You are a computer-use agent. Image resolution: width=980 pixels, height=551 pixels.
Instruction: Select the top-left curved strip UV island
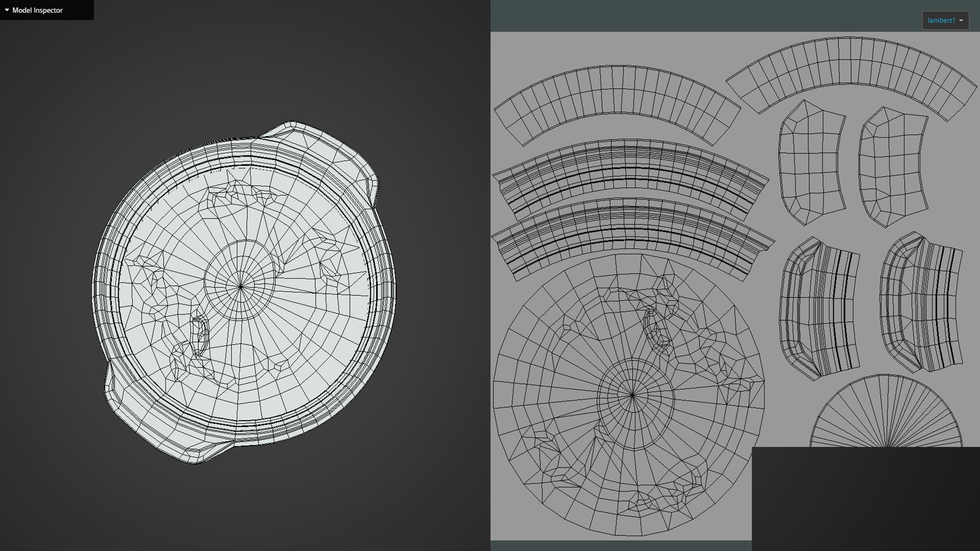click(x=618, y=97)
